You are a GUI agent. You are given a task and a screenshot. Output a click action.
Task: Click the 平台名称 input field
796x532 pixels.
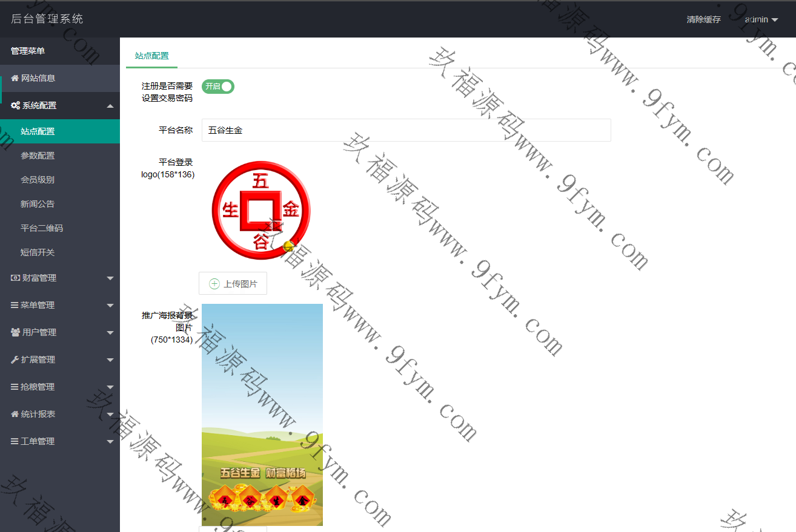[x=406, y=130]
